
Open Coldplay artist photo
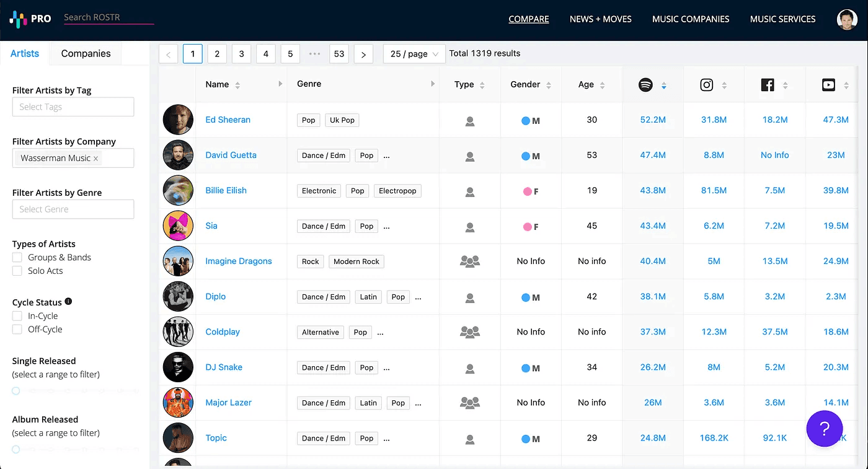[x=178, y=331]
